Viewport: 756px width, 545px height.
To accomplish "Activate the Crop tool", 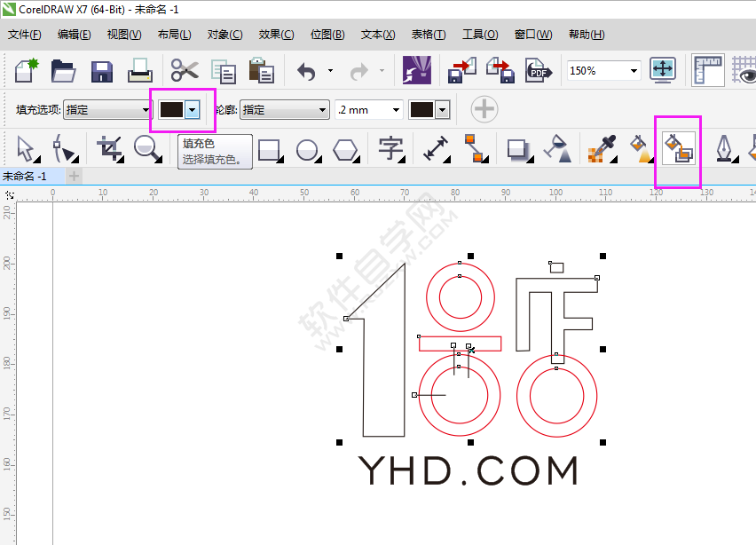I will pyautogui.click(x=108, y=150).
